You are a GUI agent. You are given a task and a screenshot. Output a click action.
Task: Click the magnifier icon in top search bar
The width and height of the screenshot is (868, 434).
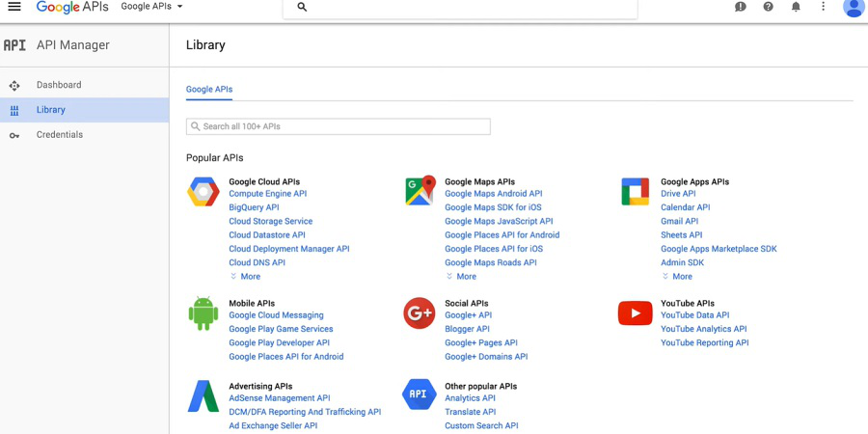pyautogui.click(x=302, y=7)
